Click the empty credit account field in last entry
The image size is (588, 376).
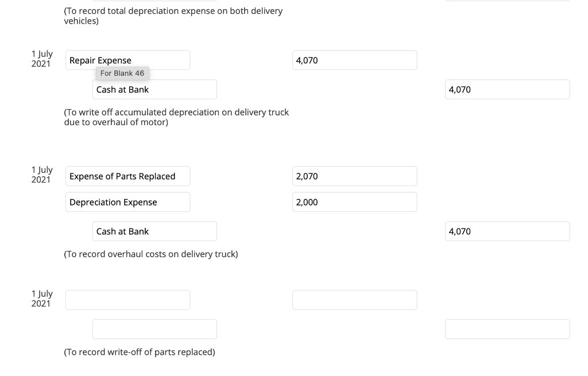pyautogui.click(x=154, y=328)
